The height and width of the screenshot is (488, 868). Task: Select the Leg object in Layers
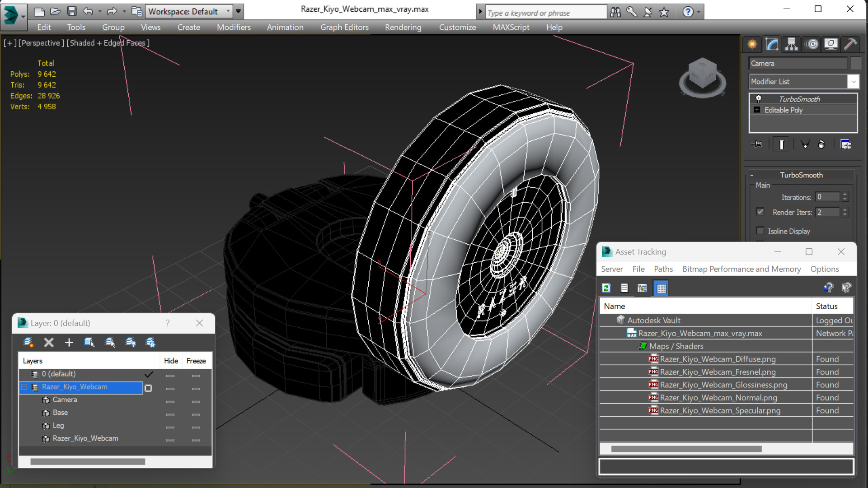coord(58,425)
